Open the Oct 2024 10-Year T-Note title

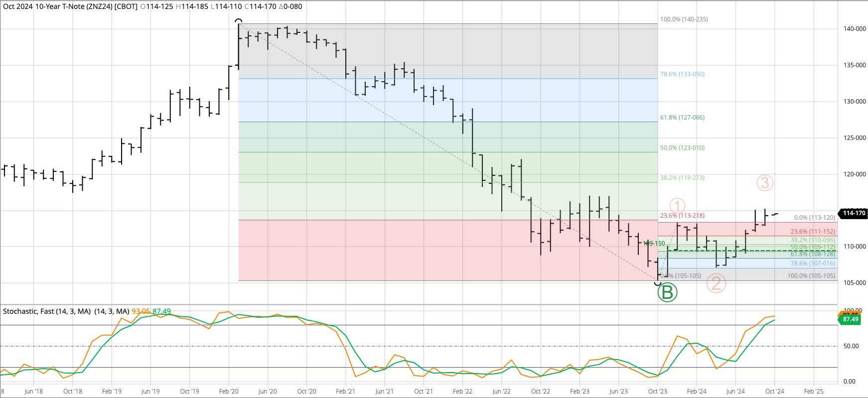(70, 6)
